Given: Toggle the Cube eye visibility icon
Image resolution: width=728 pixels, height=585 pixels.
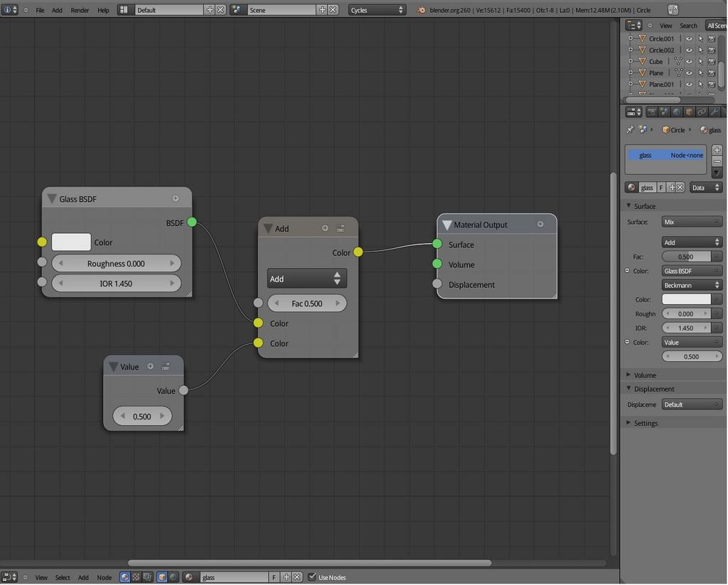Looking at the screenshot, I should point(689,61).
